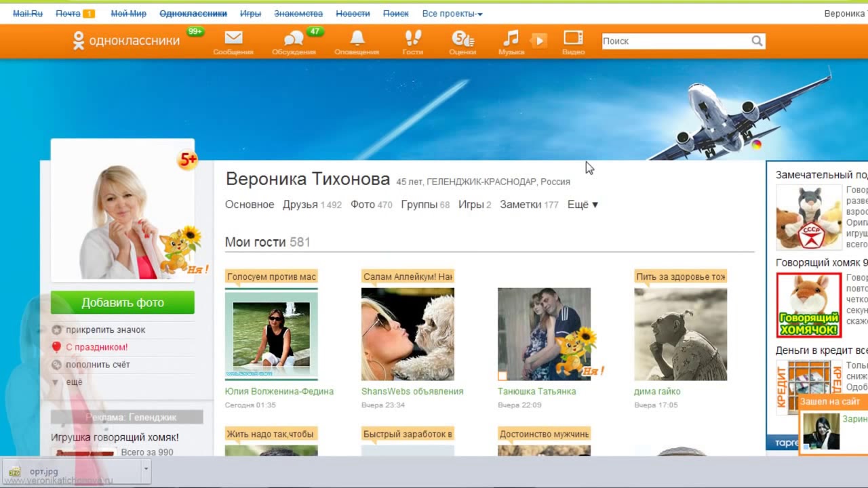Click the прикрепить значок link
The image size is (868, 488).
(x=105, y=330)
